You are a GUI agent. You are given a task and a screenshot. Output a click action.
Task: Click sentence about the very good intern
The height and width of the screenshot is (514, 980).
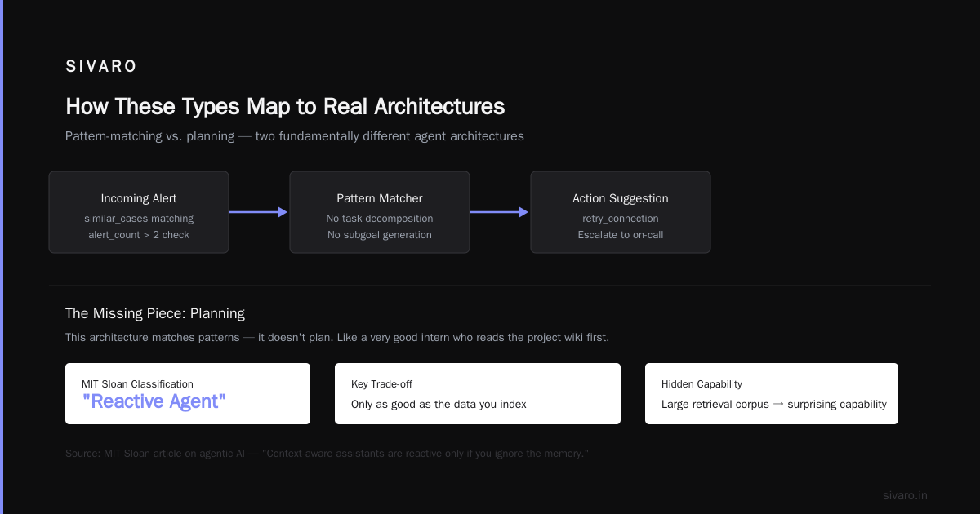click(337, 337)
